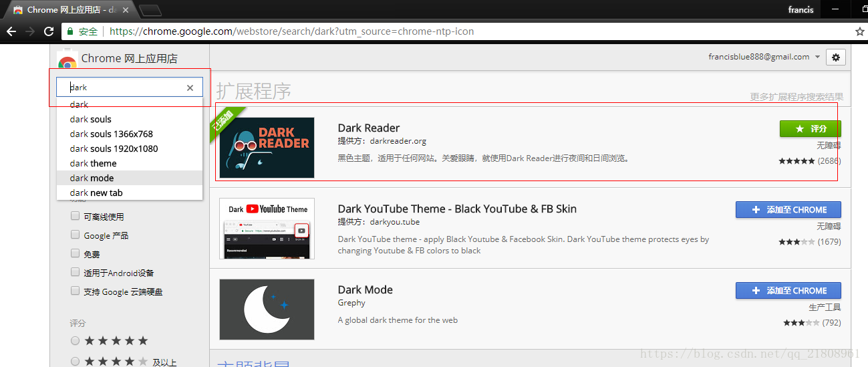Viewport: 868px width, 367px height.
Task: Enable the Google 产品 checkbox
Action: [x=76, y=235]
